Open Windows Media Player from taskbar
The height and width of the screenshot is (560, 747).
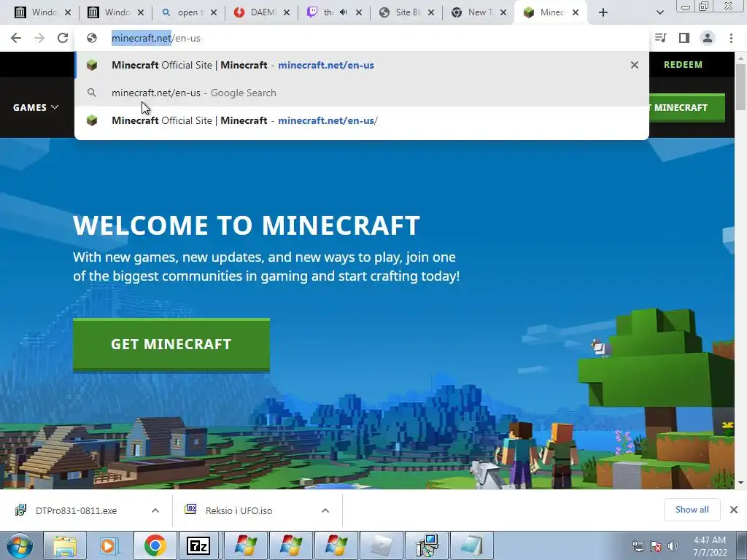click(109, 545)
